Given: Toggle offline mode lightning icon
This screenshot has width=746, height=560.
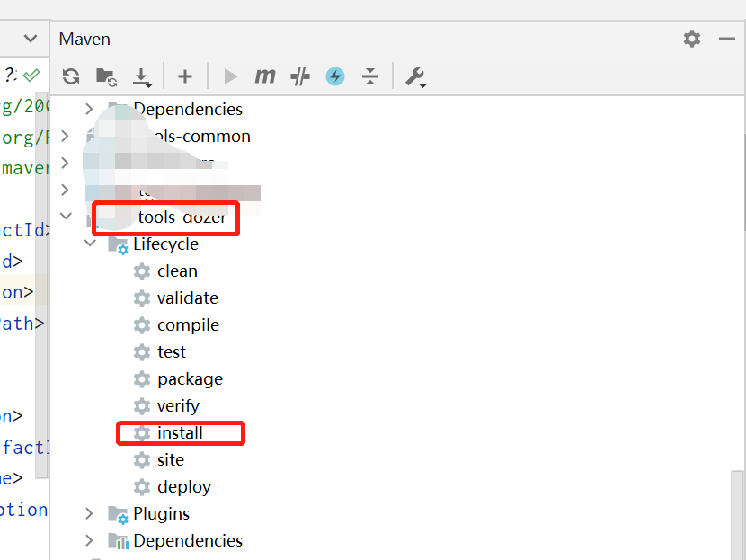Looking at the screenshot, I should (x=335, y=76).
